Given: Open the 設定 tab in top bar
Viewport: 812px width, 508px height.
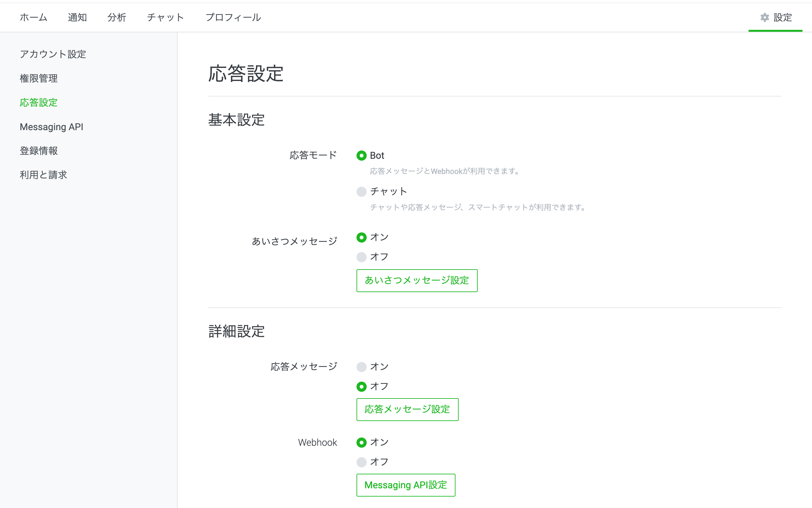Looking at the screenshot, I should pos(776,17).
